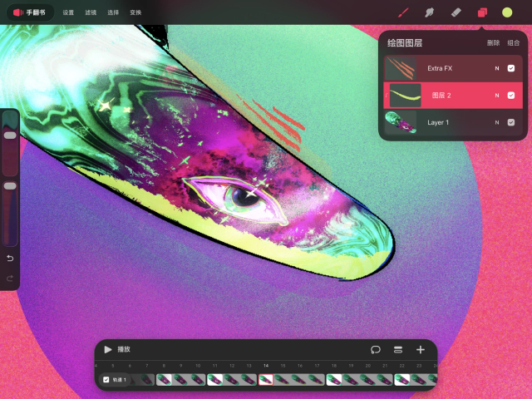Click 组合 to group layers
532x399 pixels.
click(x=514, y=42)
